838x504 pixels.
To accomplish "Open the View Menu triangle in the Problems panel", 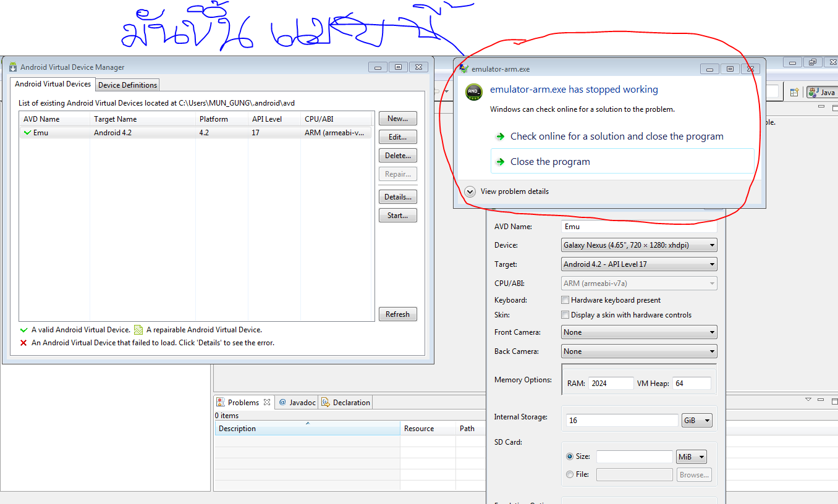I will [808, 400].
